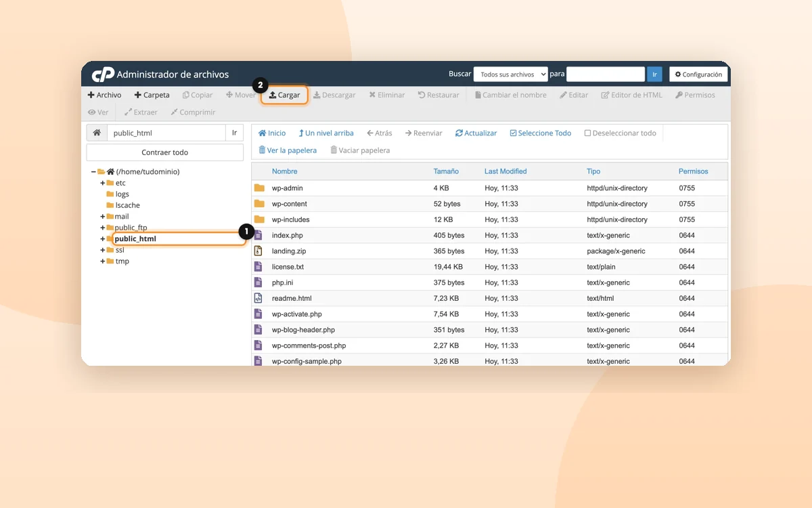The image size is (812, 508).
Task: Click the Eliminar delete button
Action: (387, 95)
